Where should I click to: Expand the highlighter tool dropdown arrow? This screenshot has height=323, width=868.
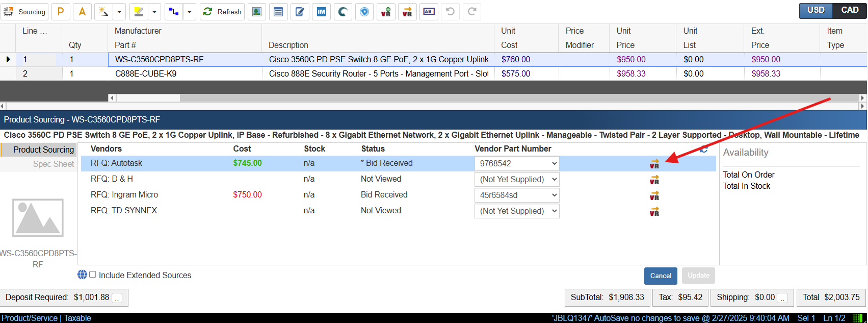(154, 12)
